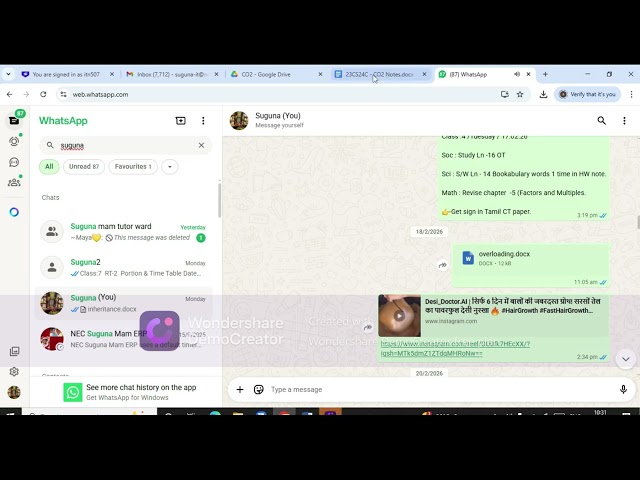Open Meta AI circle icon
This screenshot has width=640, height=480.
[x=14, y=212]
